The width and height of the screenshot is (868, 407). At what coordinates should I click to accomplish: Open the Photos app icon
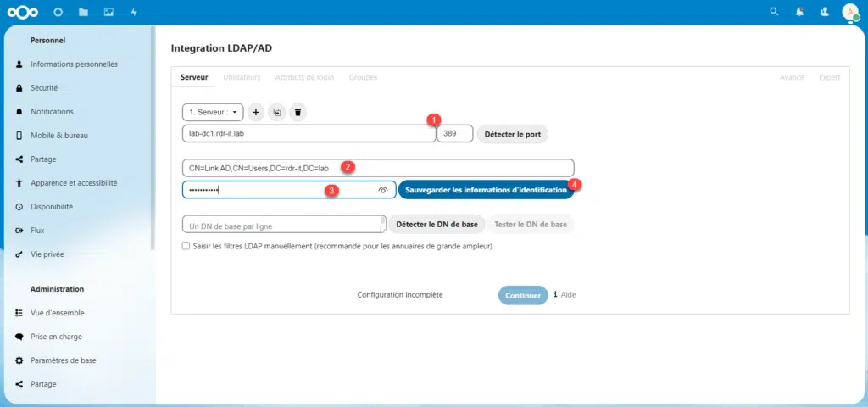click(x=109, y=12)
